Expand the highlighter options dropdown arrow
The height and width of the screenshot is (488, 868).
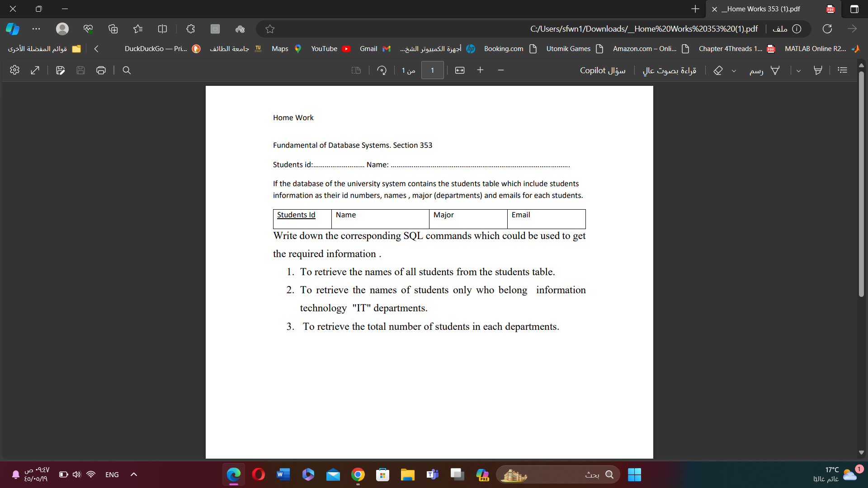pos(798,71)
